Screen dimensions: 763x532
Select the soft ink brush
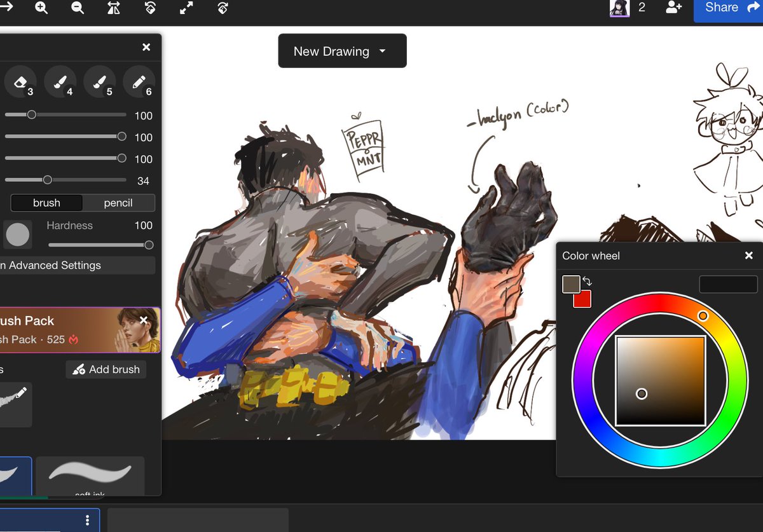90,475
